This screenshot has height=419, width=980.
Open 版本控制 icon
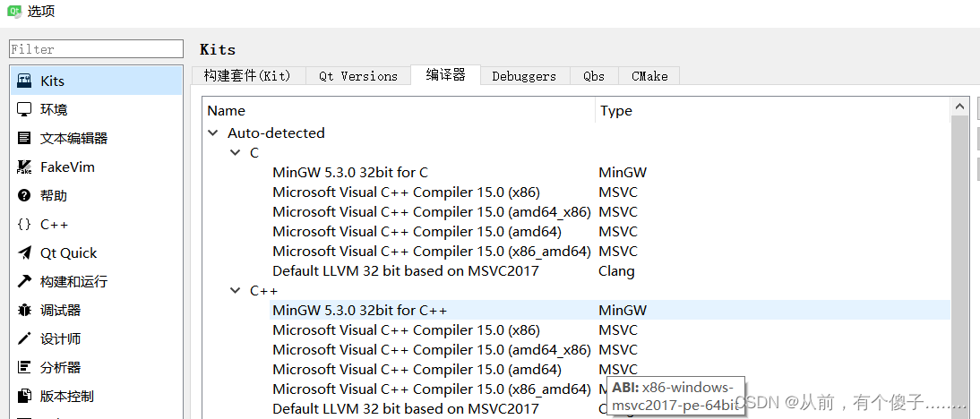[24, 396]
